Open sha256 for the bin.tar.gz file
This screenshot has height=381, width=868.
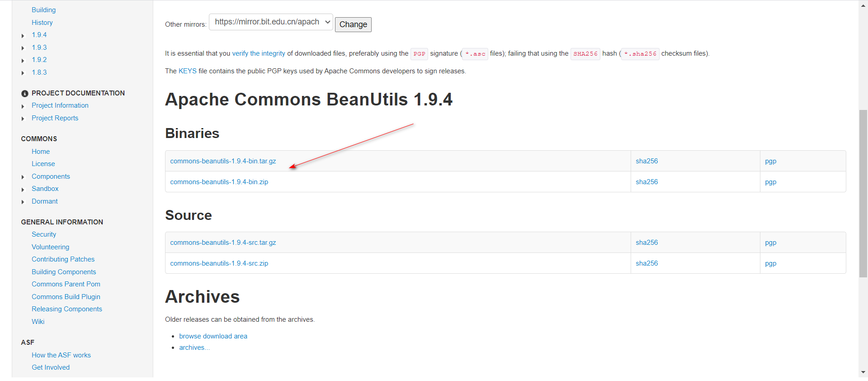tap(646, 161)
